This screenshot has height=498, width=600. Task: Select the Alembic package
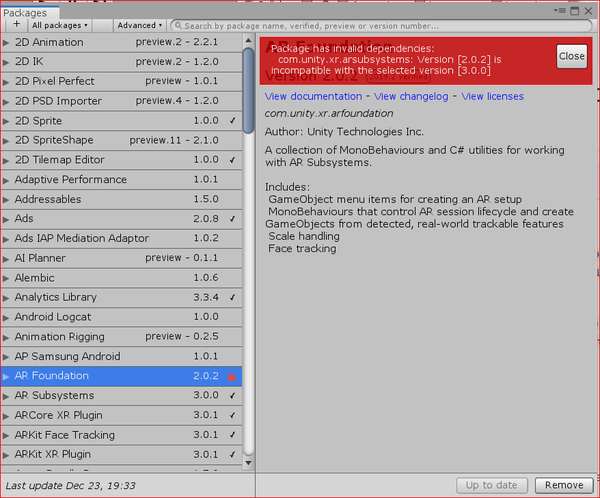point(121,278)
